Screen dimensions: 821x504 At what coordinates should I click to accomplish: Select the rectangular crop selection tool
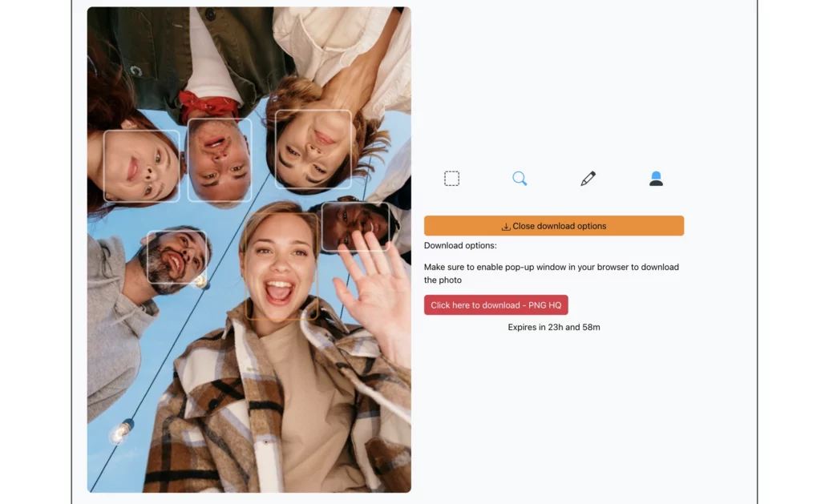(451, 178)
